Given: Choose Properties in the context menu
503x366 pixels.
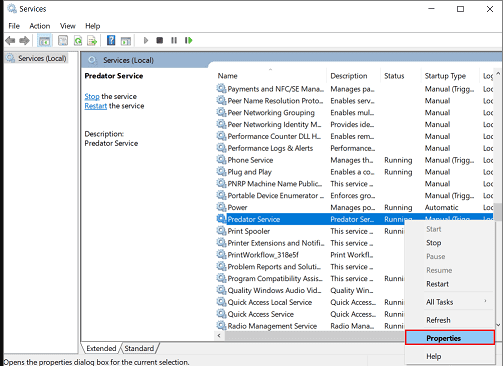Looking at the screenshot, I should (x=450, y=338).
